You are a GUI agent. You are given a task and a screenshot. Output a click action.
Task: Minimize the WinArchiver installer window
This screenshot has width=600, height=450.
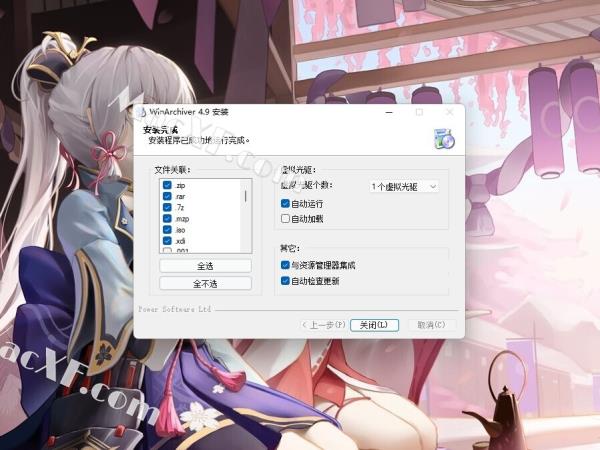(389, 112)
